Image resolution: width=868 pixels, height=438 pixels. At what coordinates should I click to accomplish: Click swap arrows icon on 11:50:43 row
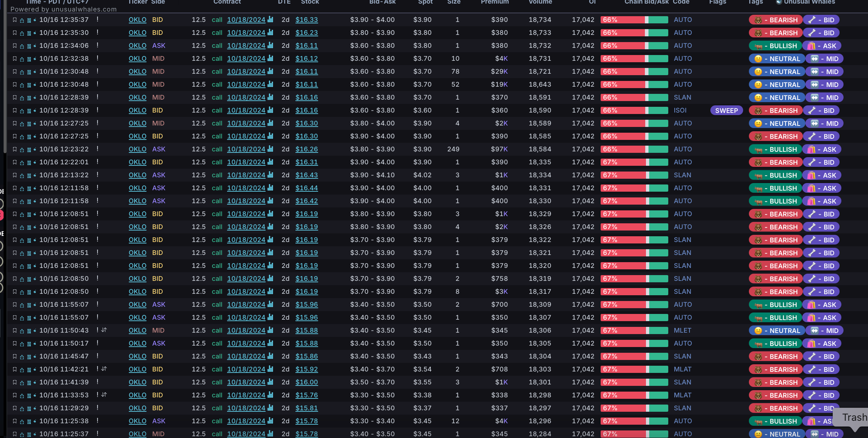(x=104, y=330)
